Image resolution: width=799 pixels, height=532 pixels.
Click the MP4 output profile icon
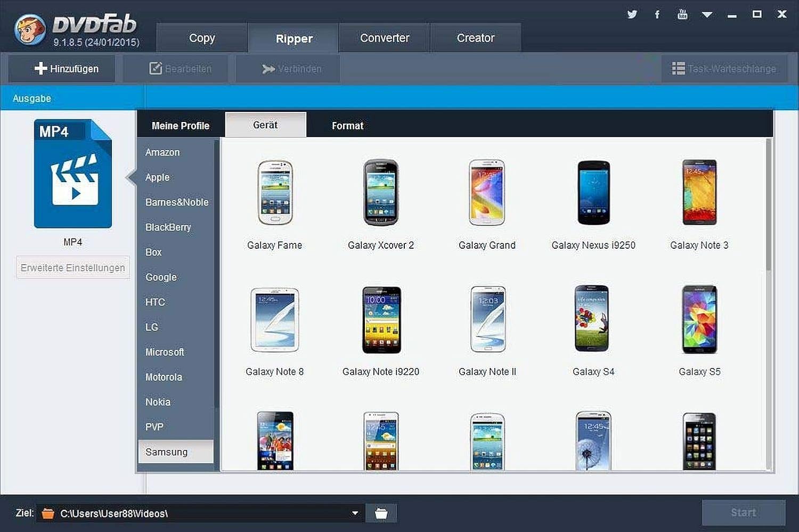tap(73, 174)
